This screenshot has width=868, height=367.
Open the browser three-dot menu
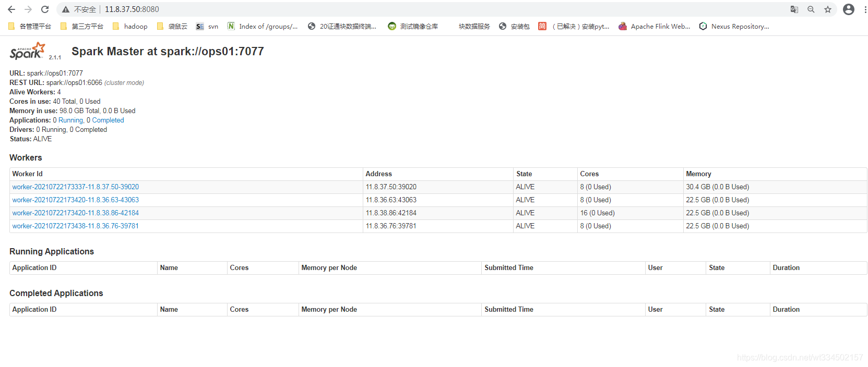[x=865, y=9]
